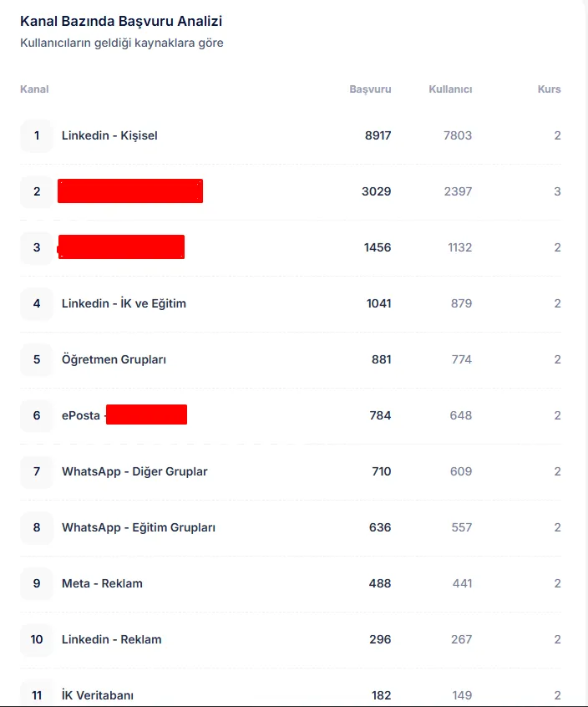Click the Öğretmen Grupları channel name

coord(114,359)
